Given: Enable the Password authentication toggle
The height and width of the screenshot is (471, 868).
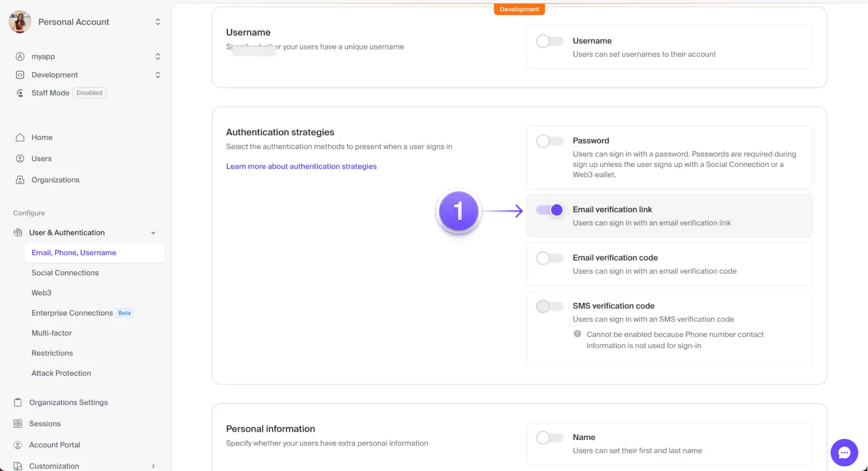Looking at the screenshot, I should (x=549, y=141).
